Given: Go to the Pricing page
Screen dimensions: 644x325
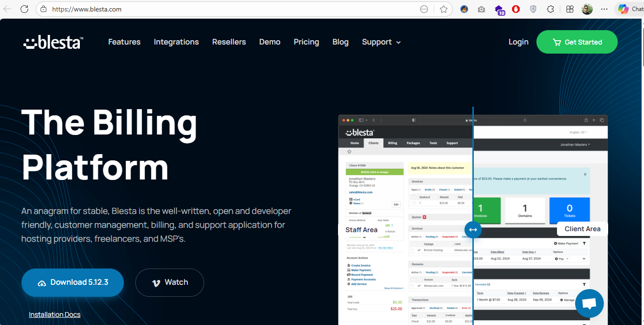Looking at the screenshot, I should click(x=306, y=42).
